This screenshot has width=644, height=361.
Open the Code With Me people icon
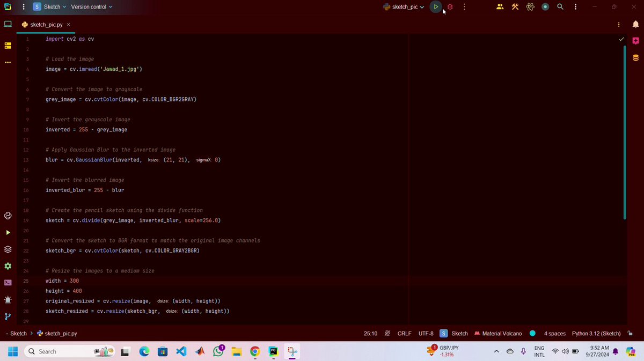click(x=500, y=7)
